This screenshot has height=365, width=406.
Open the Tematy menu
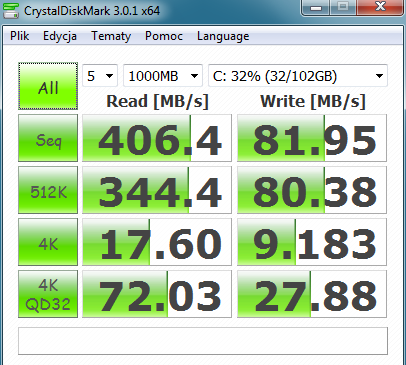[x=111, y=36]
